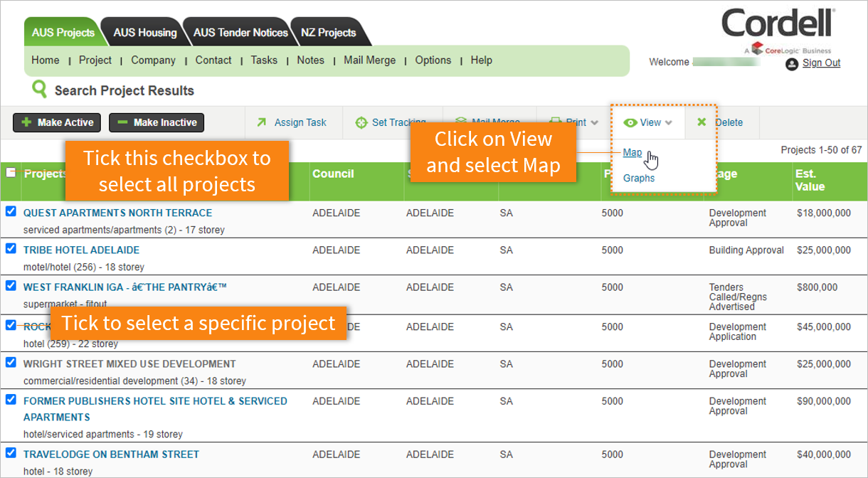
Task: Click the Est. Value column header
Action: pyautogui.click(x=810, y=180)
